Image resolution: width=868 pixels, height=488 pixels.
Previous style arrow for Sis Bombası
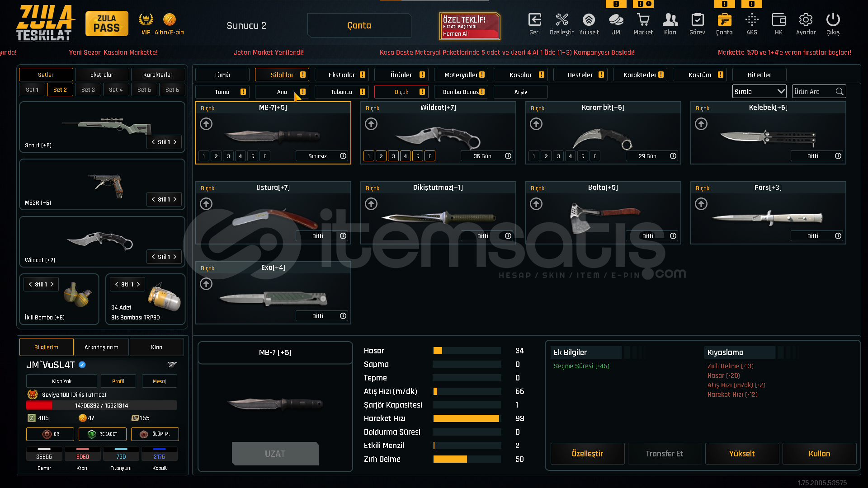[x=117, y=284]
